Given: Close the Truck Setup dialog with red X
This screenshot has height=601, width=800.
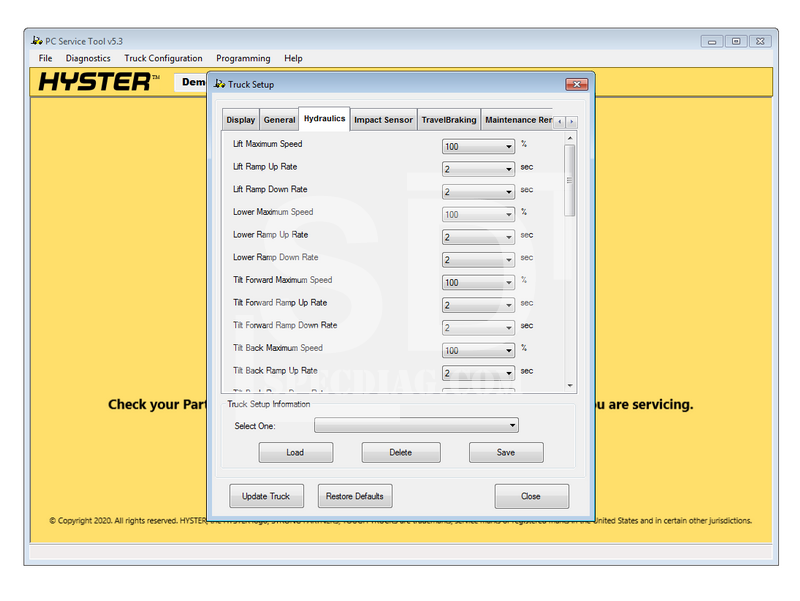Looking at the screenshot, I should click(576, 84).
